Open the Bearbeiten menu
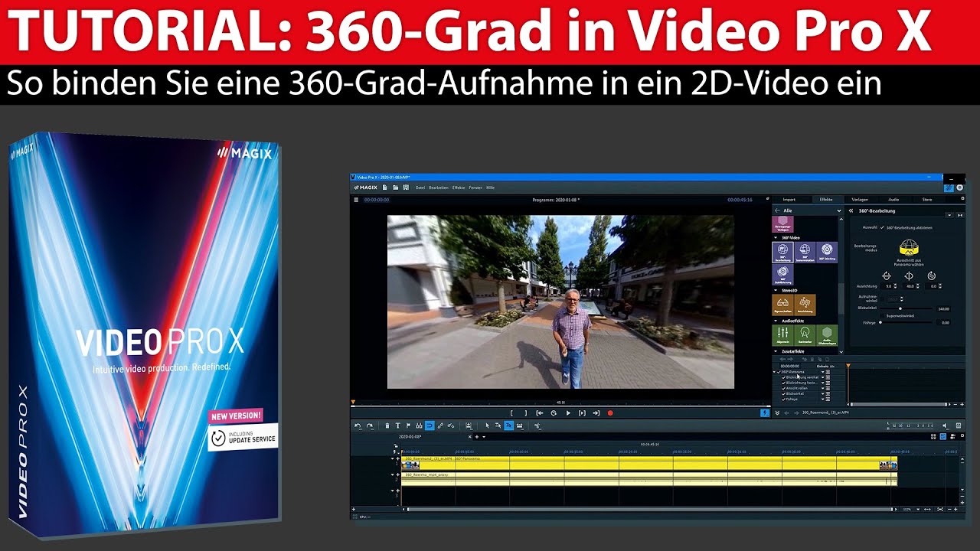Viewport: 980px width, 551px height. (439, 187)
